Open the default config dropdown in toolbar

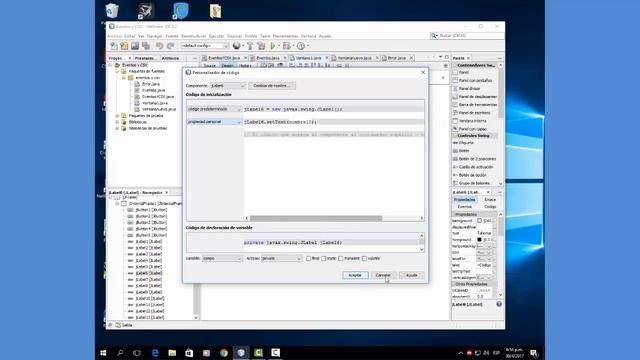pyautogui.click(x=205, y=46)
